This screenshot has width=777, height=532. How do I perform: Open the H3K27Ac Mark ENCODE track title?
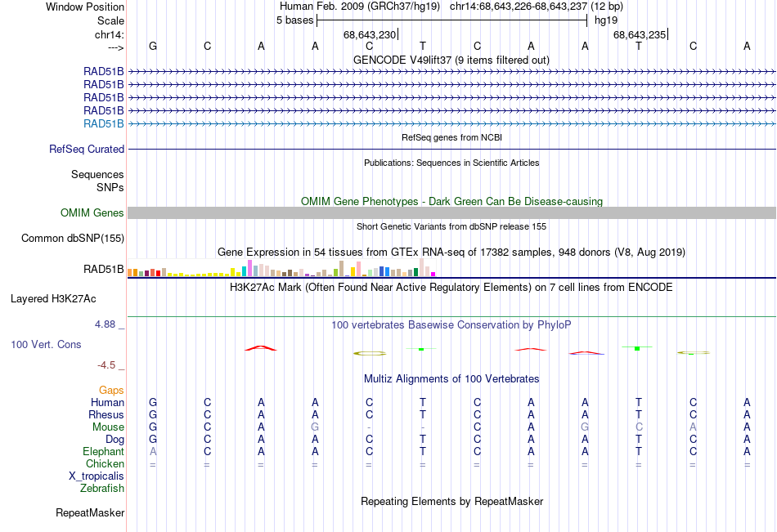451,288
